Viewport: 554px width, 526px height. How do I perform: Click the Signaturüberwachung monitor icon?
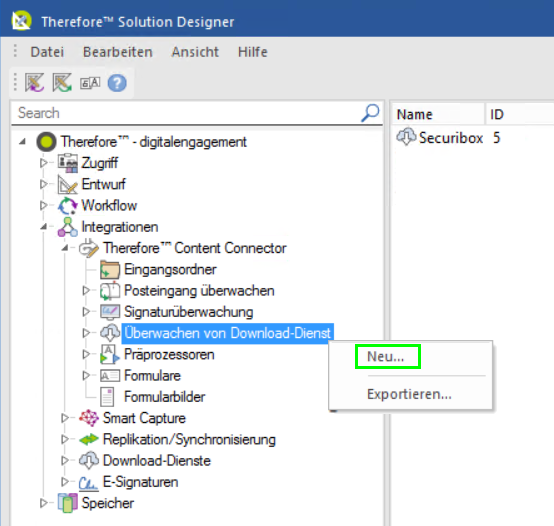tap(110, 312)
